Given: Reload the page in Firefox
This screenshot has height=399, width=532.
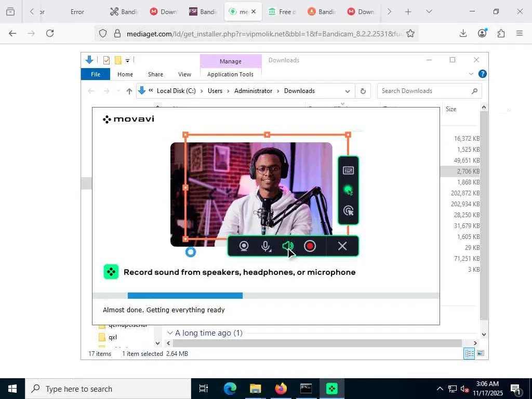Looking at the screenshot, I should [50, 33].
